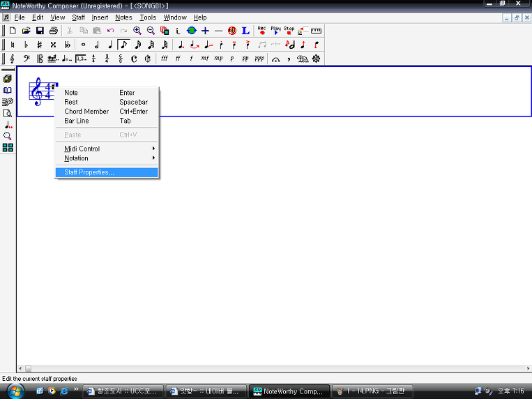
Task: Play the song
Action: tap(275, 31)
